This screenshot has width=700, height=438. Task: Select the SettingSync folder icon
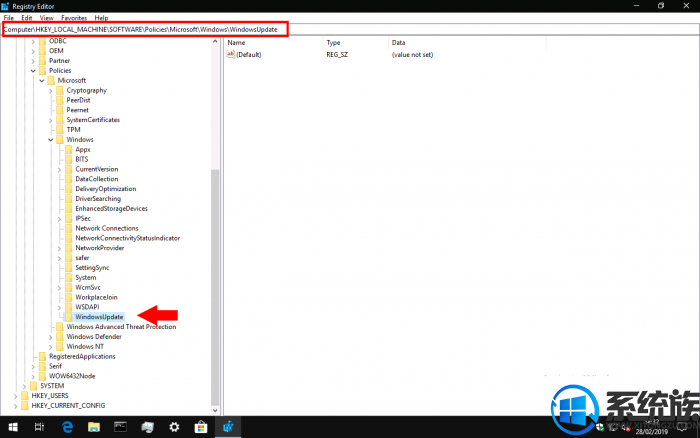69,267
